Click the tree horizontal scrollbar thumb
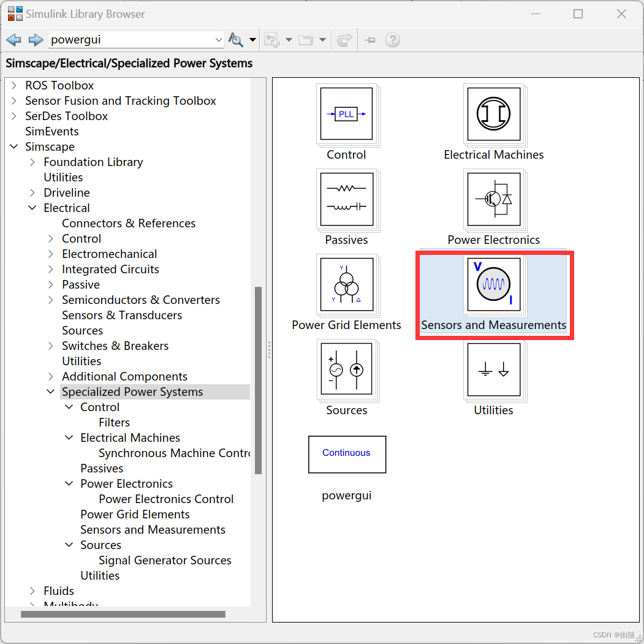This screenshot has height=644, width=644. pos(123,614)
